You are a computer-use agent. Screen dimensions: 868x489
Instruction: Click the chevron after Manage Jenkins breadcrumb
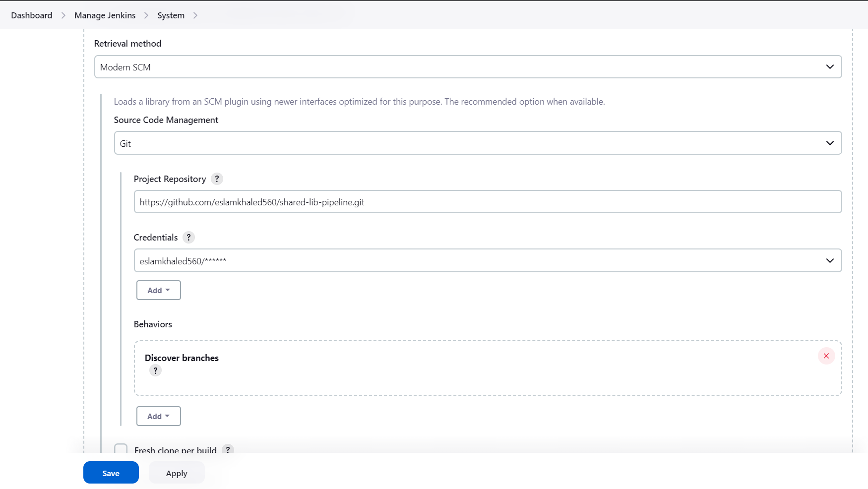146,15
